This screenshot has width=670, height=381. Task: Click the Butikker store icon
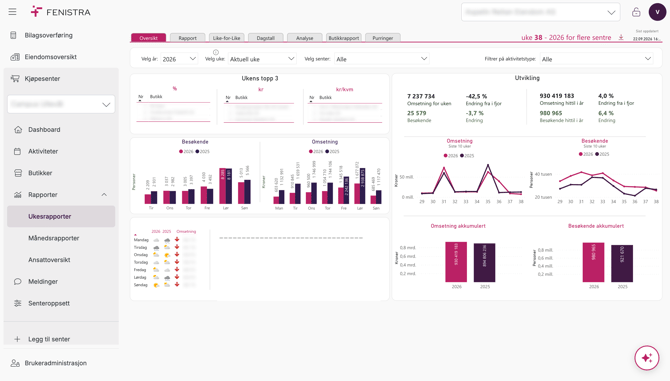18,173
